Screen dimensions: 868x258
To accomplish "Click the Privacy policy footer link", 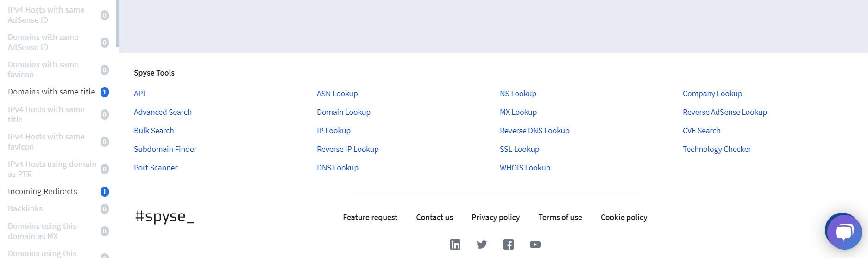I will click(496, 217).
